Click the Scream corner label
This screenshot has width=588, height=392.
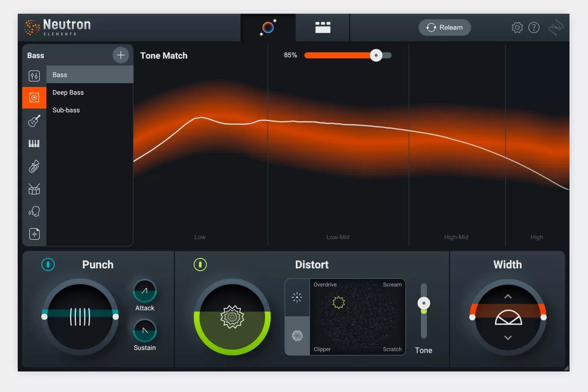coord(392,284)
